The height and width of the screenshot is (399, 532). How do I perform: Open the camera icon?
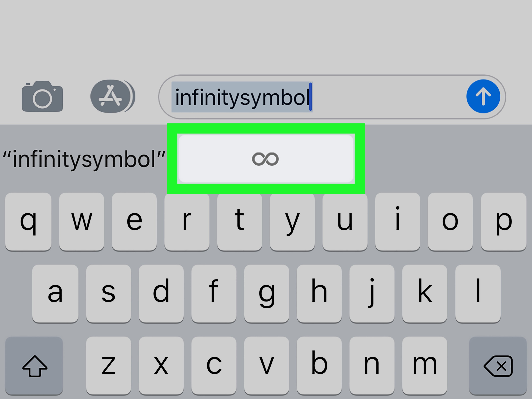click(x=42, y=96)
